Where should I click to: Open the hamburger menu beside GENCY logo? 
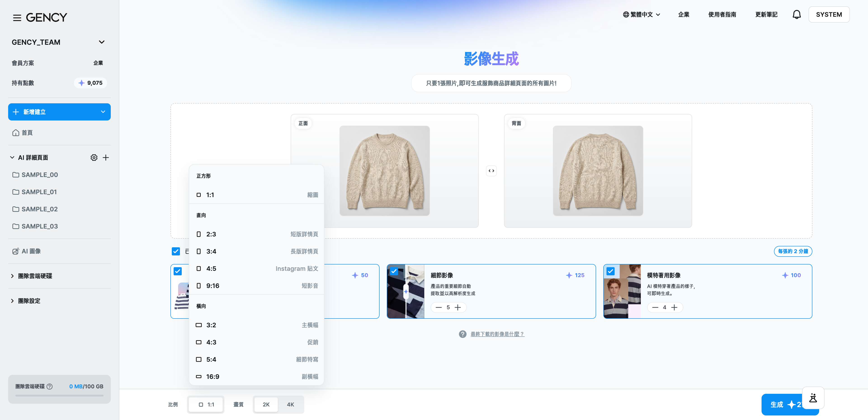(x=17, y=18)
